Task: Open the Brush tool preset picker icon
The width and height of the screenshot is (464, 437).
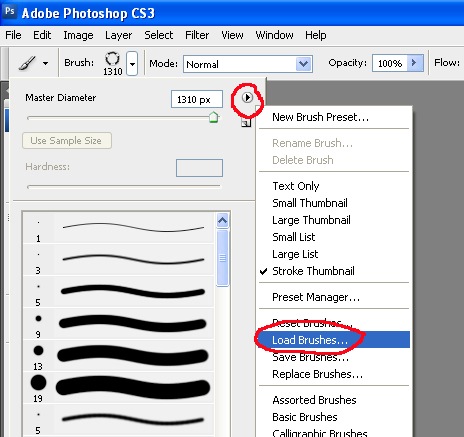Action: tap(27, 63)
